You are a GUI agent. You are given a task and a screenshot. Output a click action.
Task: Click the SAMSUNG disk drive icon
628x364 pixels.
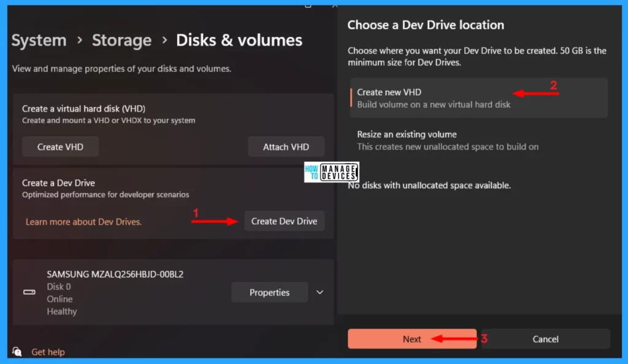[x=29, y=292]
